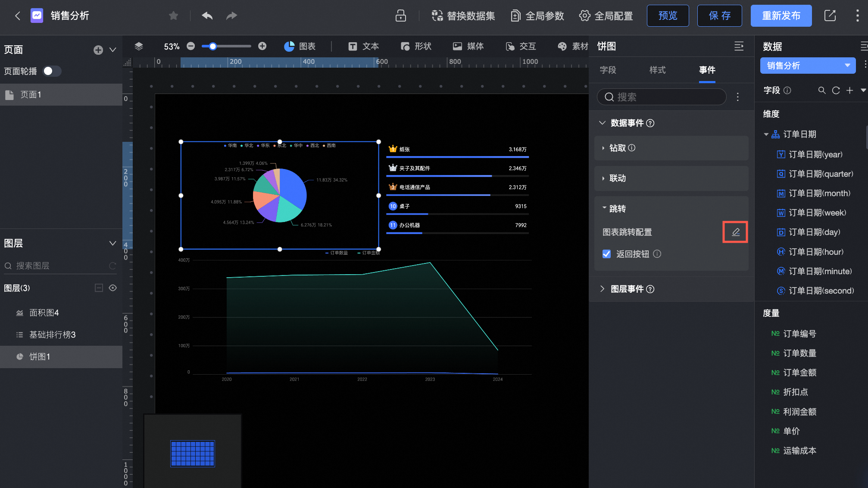Expand the 图层事件 section

[602, 289]
